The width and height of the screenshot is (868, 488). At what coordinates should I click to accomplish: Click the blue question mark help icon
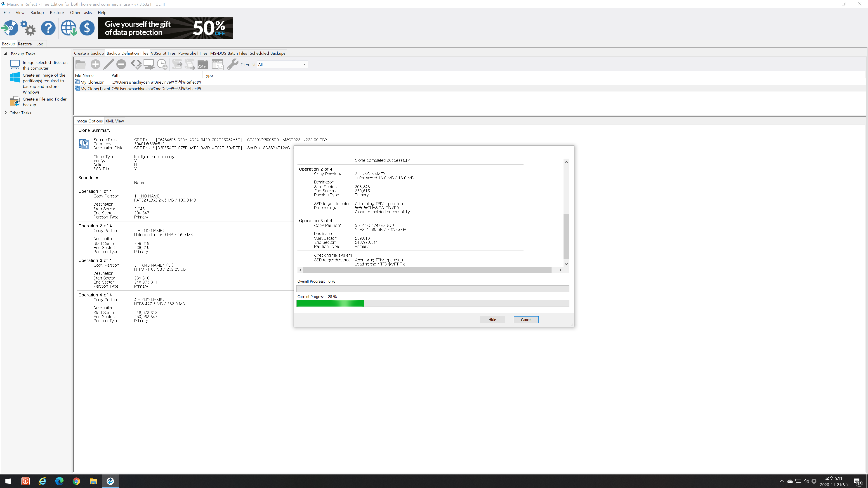[48, 28]
